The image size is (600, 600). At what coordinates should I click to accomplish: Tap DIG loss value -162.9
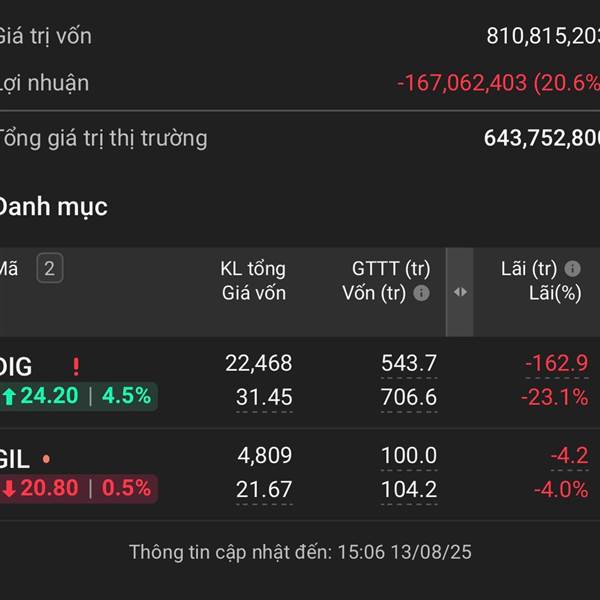[557, 363]
